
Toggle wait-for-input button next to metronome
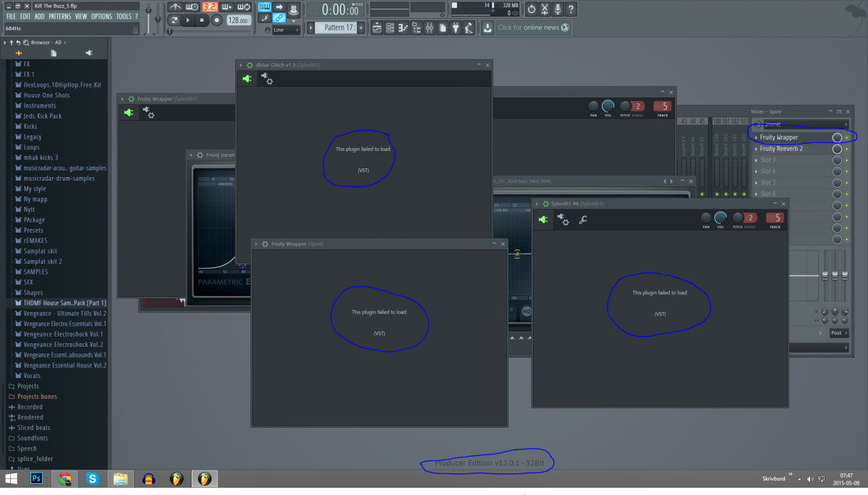point(192,7)
